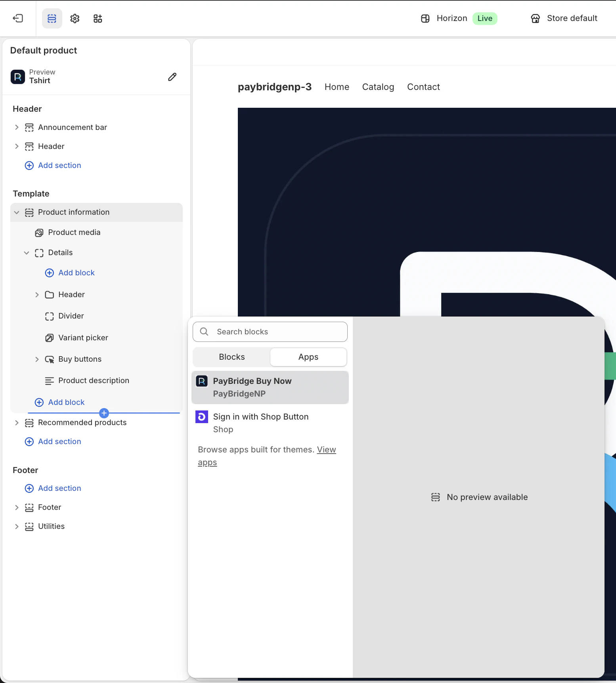Viewport: 616px width, 683px height.
Task: Select PayBridge Buy Now app block
Action: 270,387
